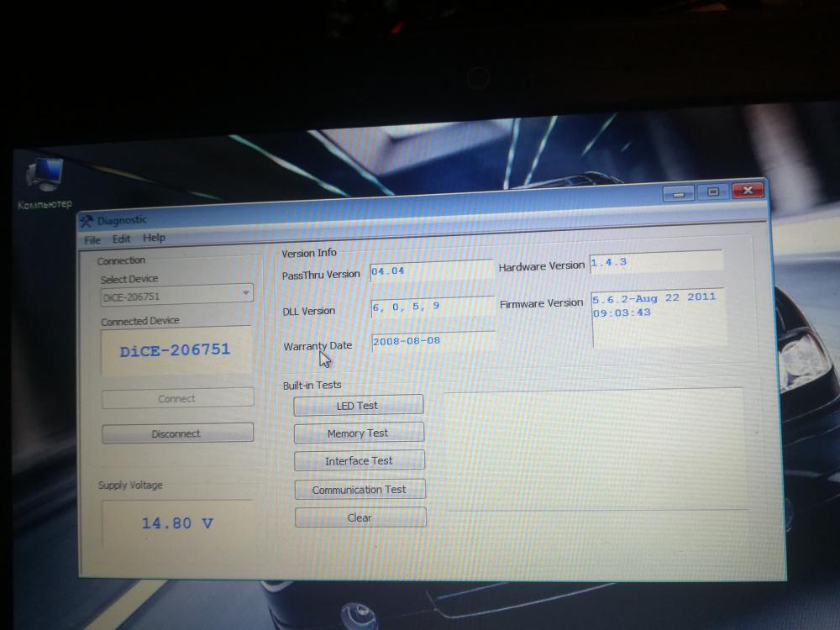This screenshot has height=630, width=840.
Task: Minimize the Diagnostic window
Action: coord(678,193)
